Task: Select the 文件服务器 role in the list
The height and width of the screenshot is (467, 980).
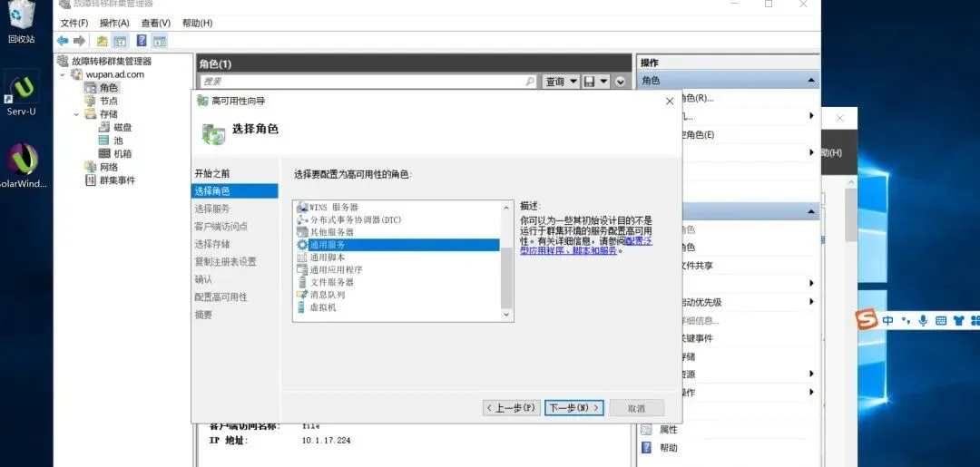Action: [332, 282]
